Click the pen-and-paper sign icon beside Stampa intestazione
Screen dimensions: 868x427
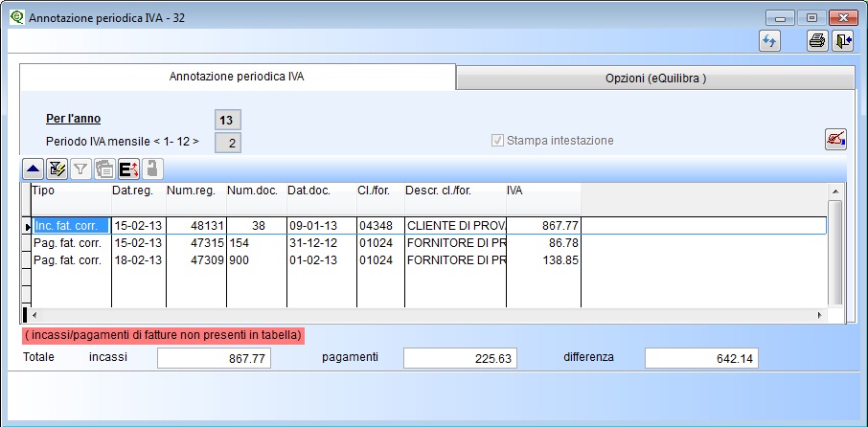(835, 140)
